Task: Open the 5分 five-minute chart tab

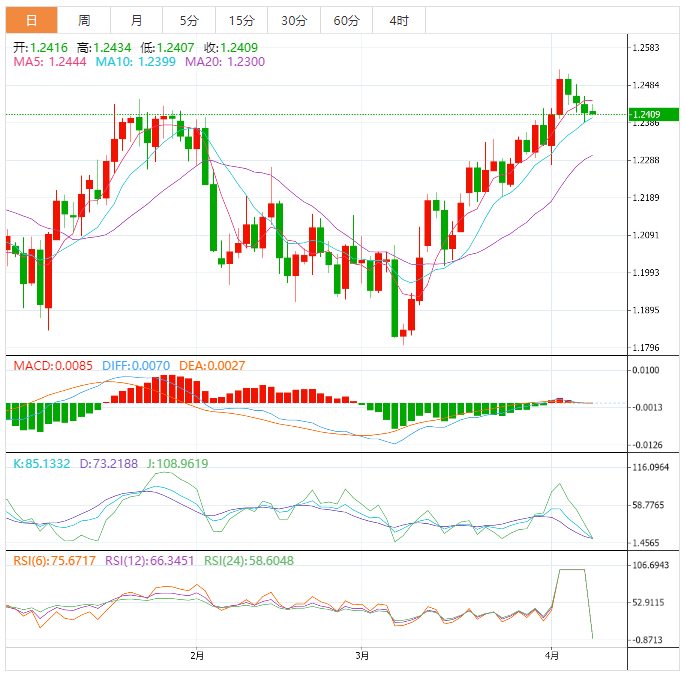Action: point(189,20)
